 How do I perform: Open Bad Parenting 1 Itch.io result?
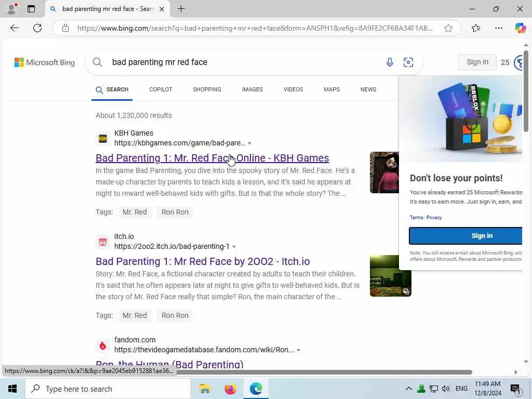[203, 262]
